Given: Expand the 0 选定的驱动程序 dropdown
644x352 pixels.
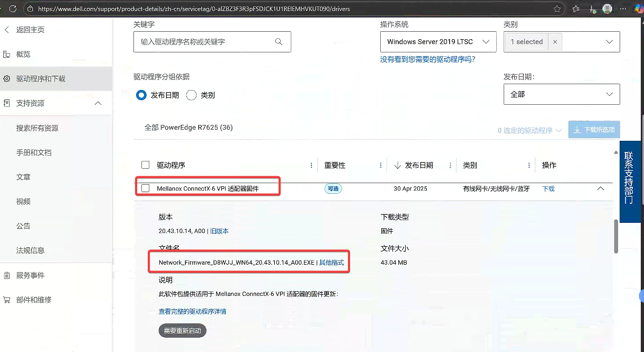Looking at the screenshot, I should (530, 130).
